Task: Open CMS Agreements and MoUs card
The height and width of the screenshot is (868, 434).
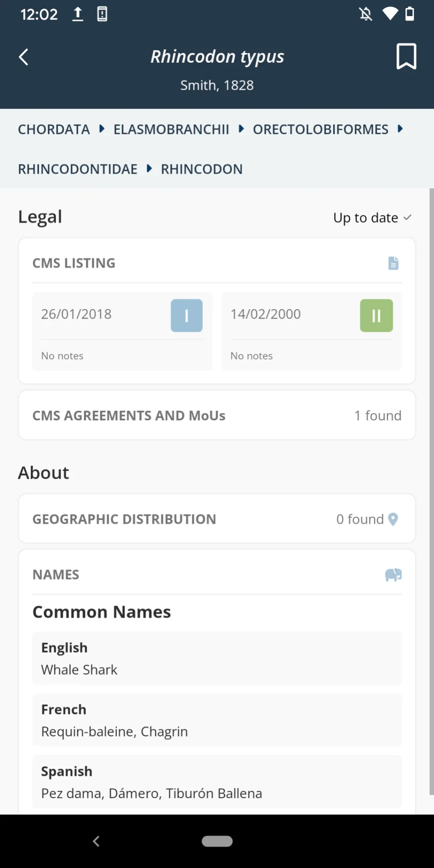Action: [x=217, y=415]
